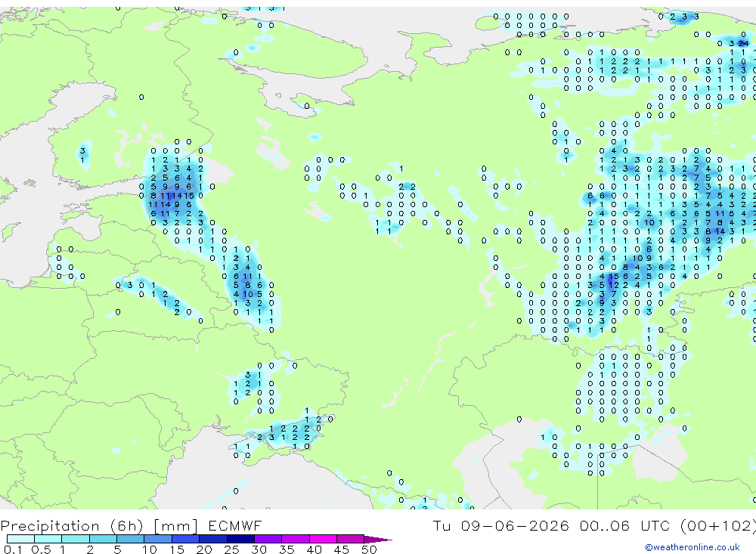Click the '00..06 UTC' time range text
The width and height of the screenshot is (756, 554).
pyautogui.click(x=625, y=526)
